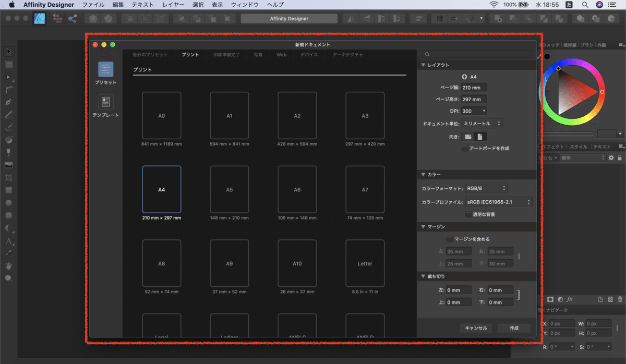Switch to Web tab
This screenshot has height=364, width=626.
(281, 55)
